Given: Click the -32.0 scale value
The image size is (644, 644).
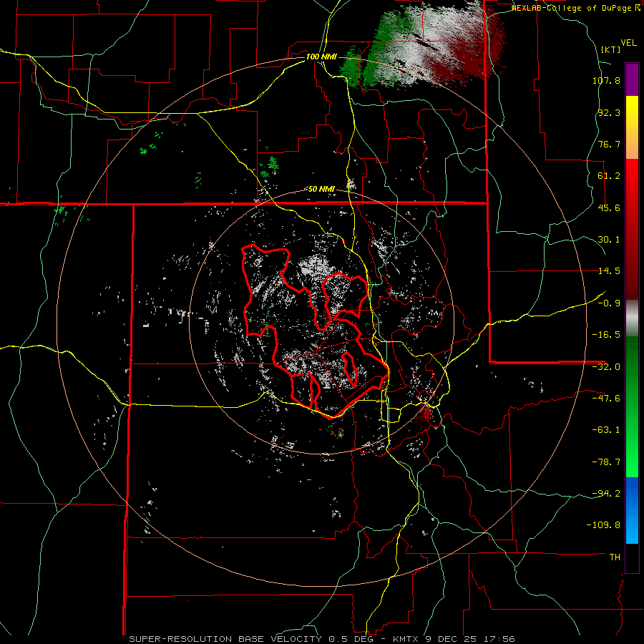Looking at the screenshot, I should pos(606,367).
